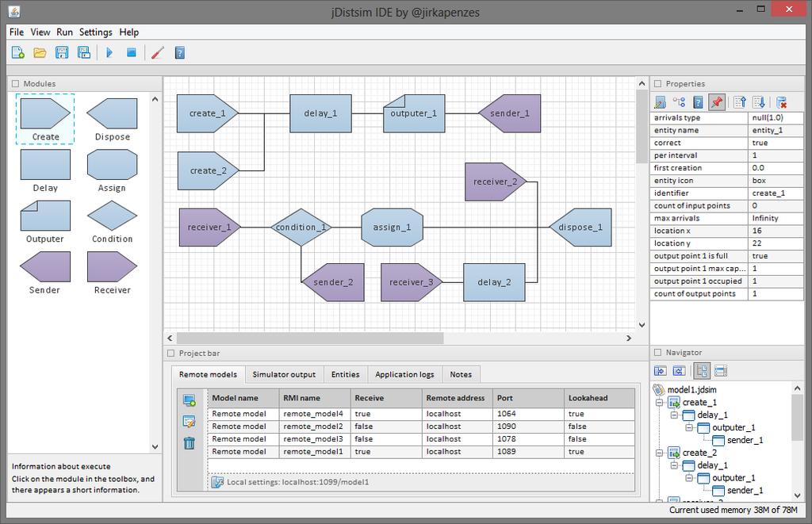812x524 pixels.
Task: Click the entity name value entity_1
Action: point(776,131)
